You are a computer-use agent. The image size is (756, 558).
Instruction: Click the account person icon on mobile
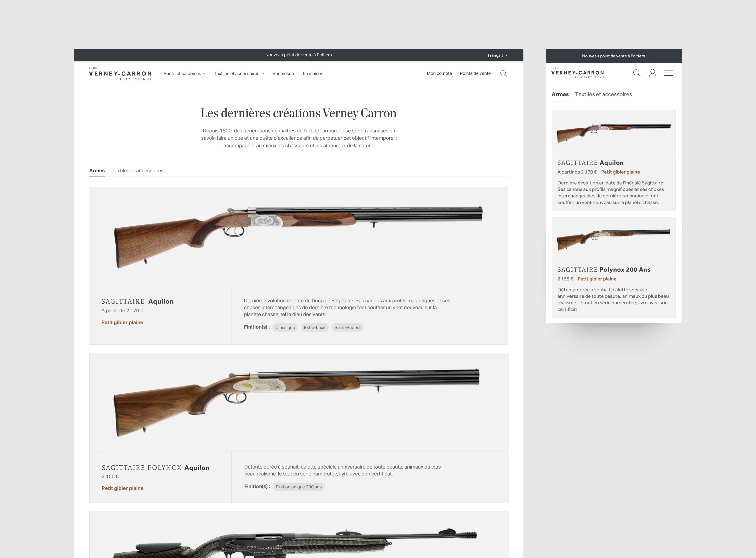[x=653, y=73]
